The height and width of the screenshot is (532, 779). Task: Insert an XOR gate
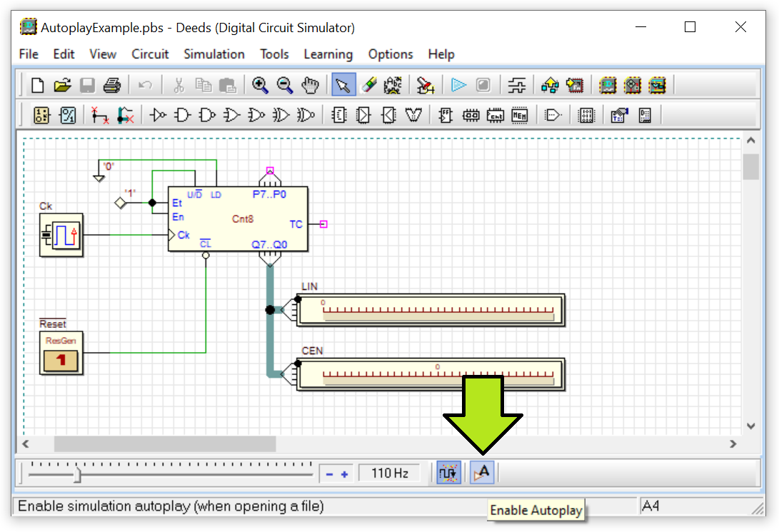pyautogui.click(x=281, y=116)
